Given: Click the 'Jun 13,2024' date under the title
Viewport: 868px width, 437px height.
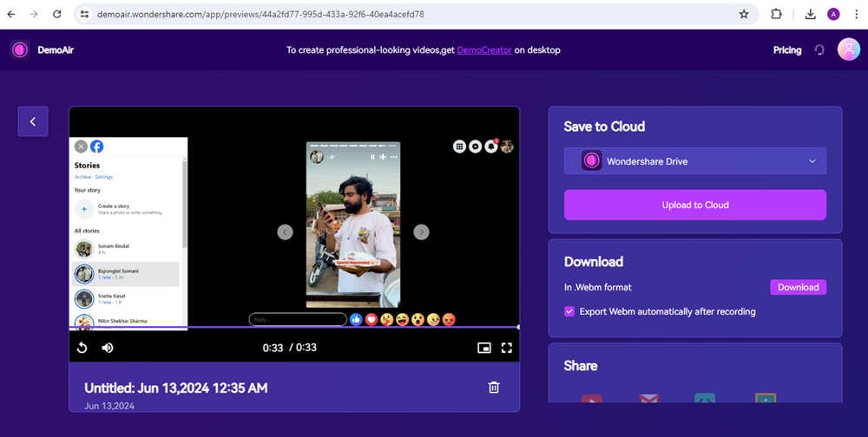Looking at the screenshot, I should (109, 406).
